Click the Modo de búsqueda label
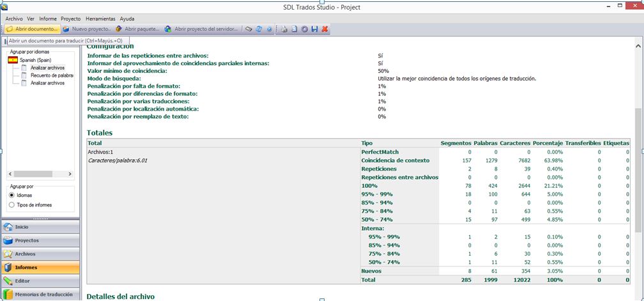The height and width of the screenshot is (301, 644). [x=114, y=79]
